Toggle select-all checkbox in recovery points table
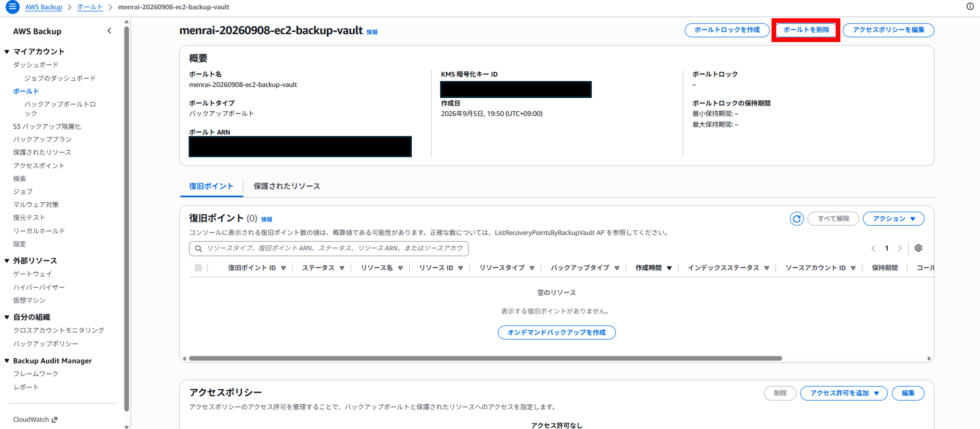The width and height of the screenshot is (980, 429). click(x=198, y=267)
